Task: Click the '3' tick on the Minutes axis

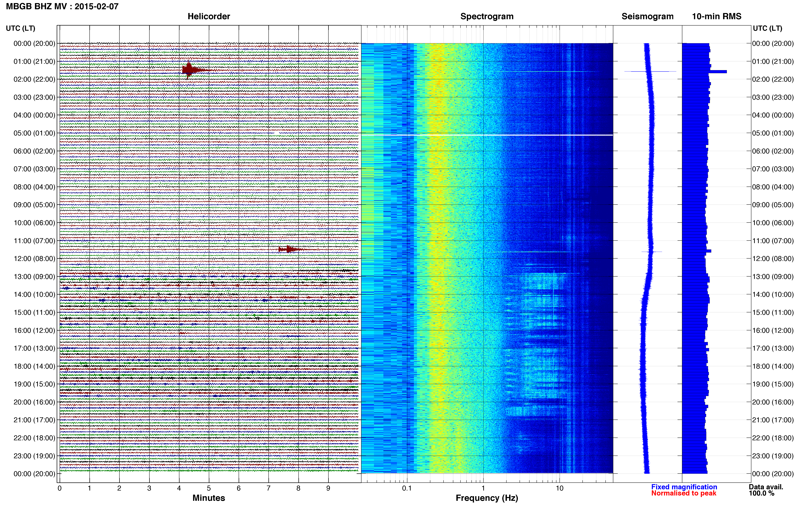Action: click(149, 488)
